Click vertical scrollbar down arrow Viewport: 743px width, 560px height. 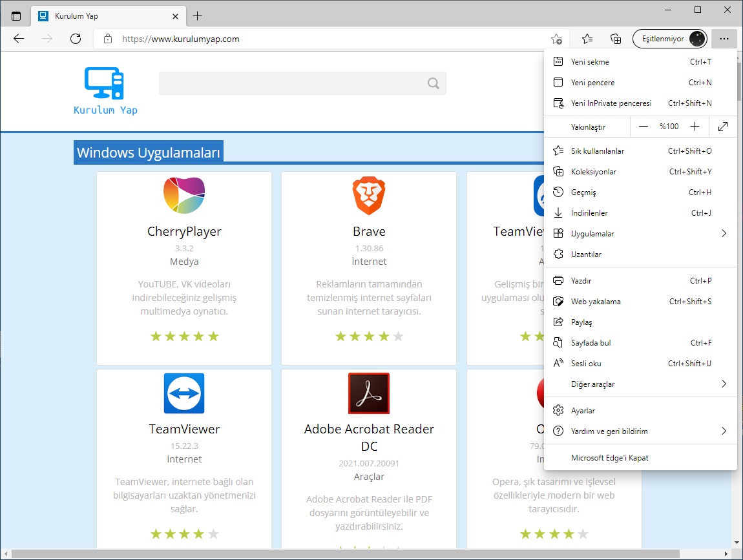[737, 543]
